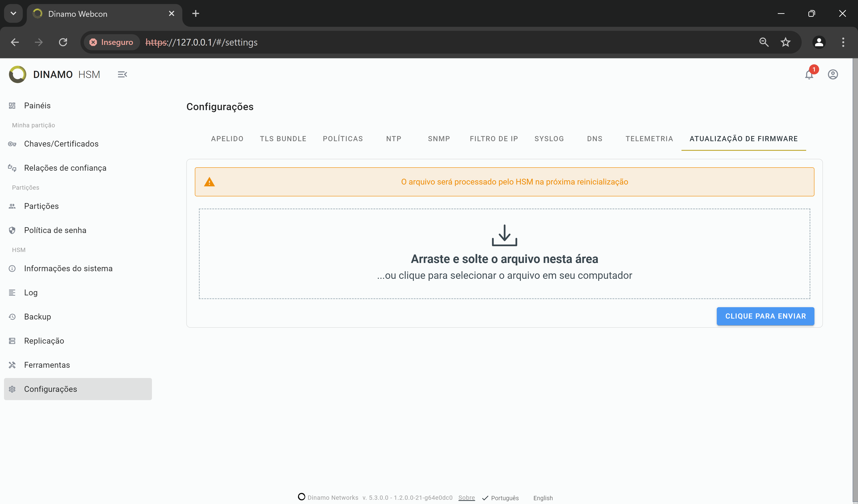Open Informações do sistema menu item
Viewport: 858px width, 504px height.
78,268
